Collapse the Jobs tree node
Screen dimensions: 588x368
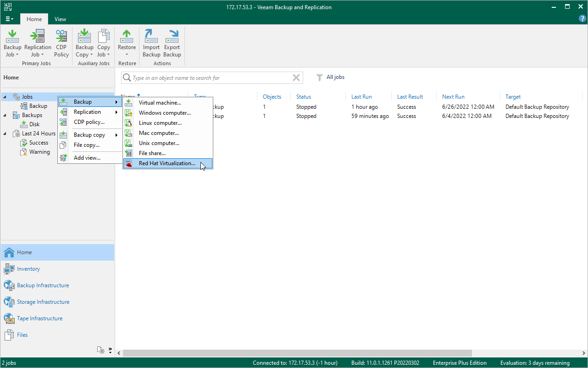(5, 97)
